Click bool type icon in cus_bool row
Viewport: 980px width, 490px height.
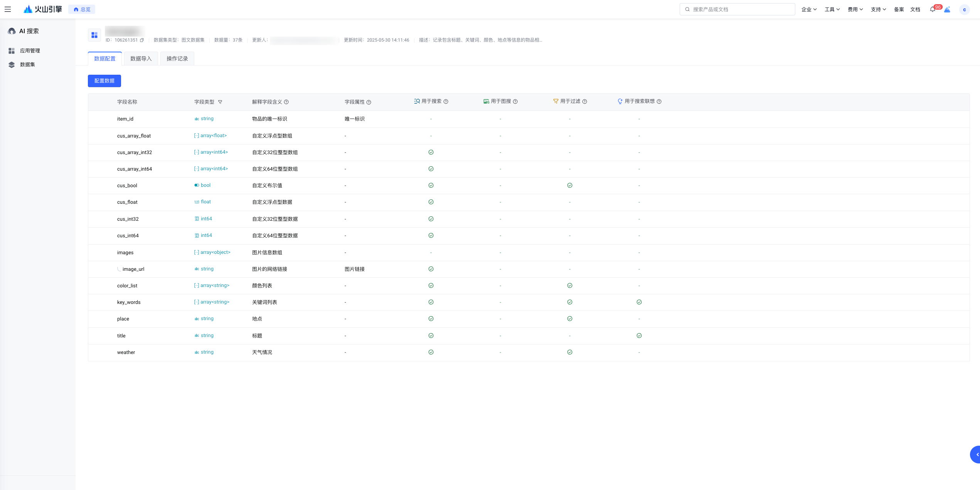pos(197,185)
